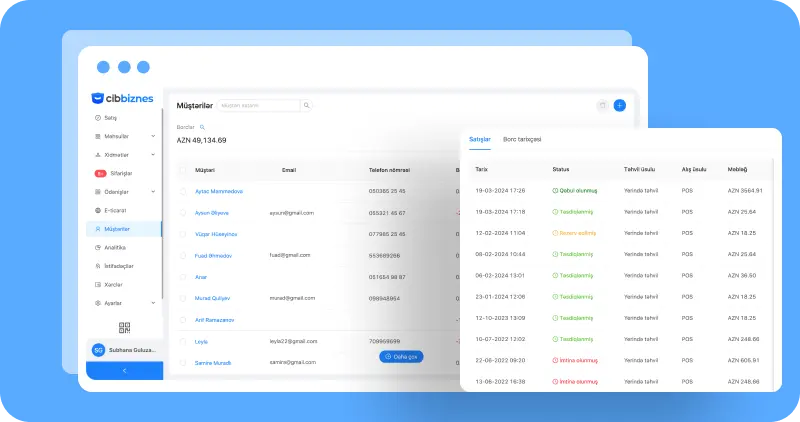This screenshot has width=800, height=422.
Task: Click the blue plus add customer button
Action: pyautogui.click(x=619, y=105)
